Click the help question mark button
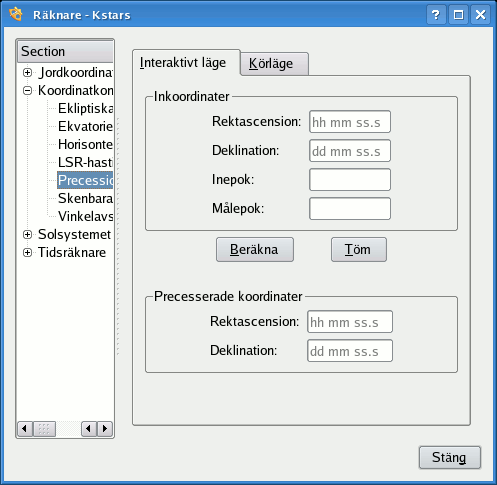497x485 pixels. (436, 15)
